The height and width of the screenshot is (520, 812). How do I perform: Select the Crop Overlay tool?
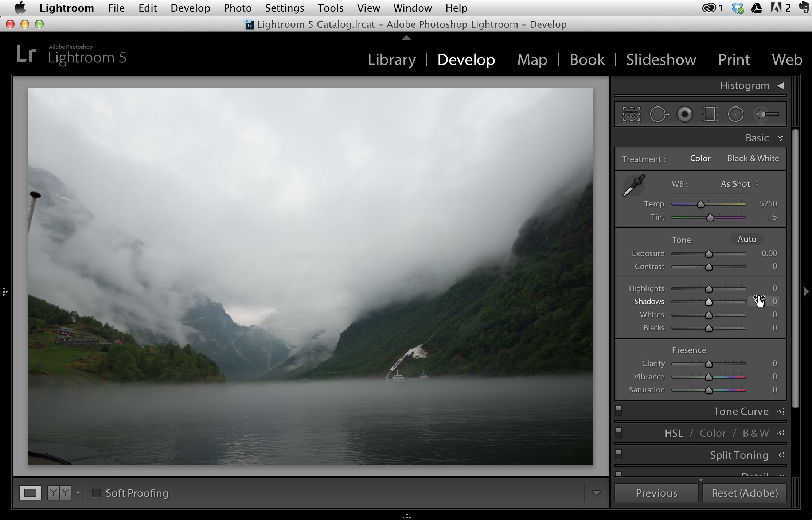pos(631,115)
